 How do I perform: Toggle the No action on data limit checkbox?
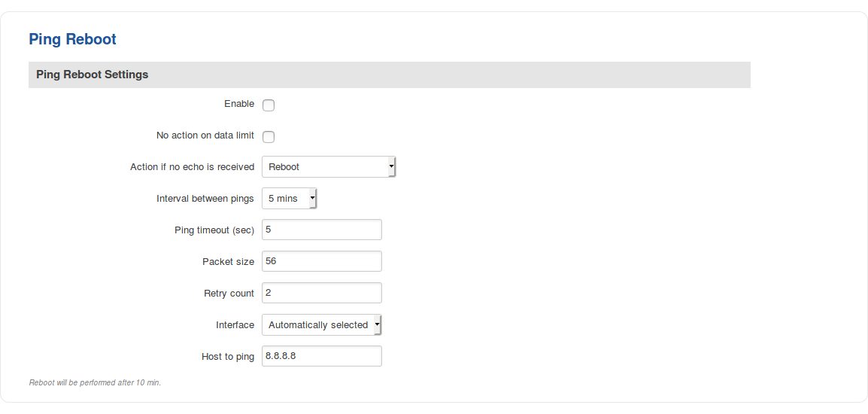tap(269, 136)
